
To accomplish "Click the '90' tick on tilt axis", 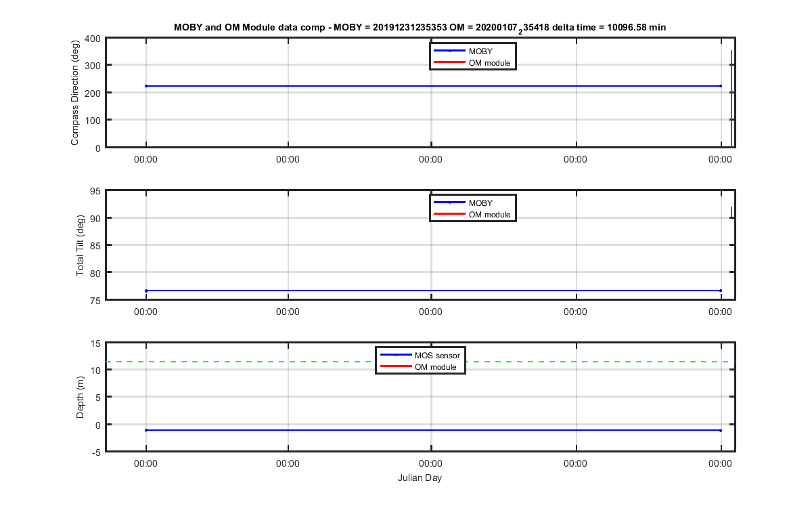I will pyautogui.click(x=96, y=218).
